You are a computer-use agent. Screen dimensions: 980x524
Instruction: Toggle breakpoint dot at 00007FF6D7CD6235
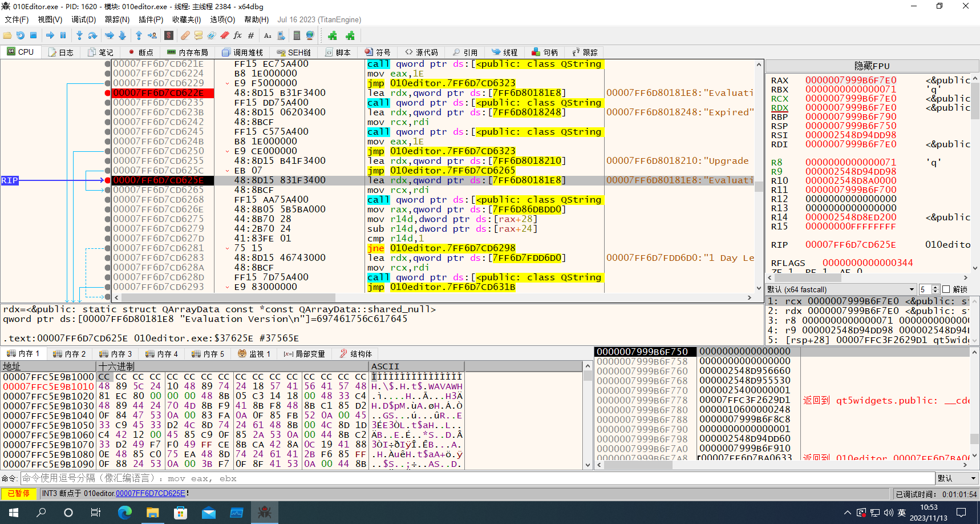(x=108, y=103)
